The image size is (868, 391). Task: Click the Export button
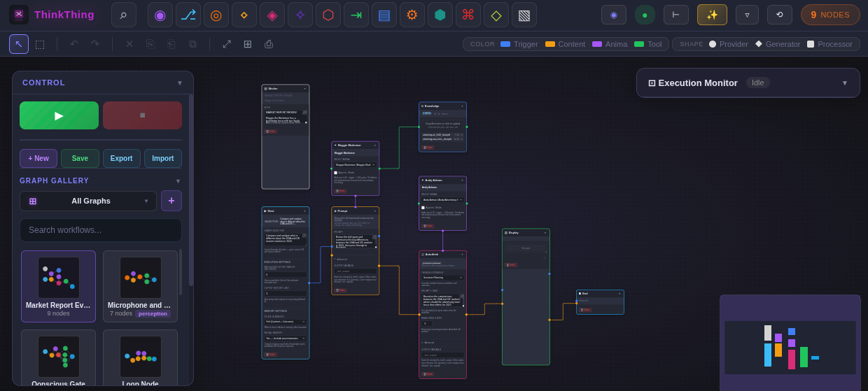click(x=121, y=158)
